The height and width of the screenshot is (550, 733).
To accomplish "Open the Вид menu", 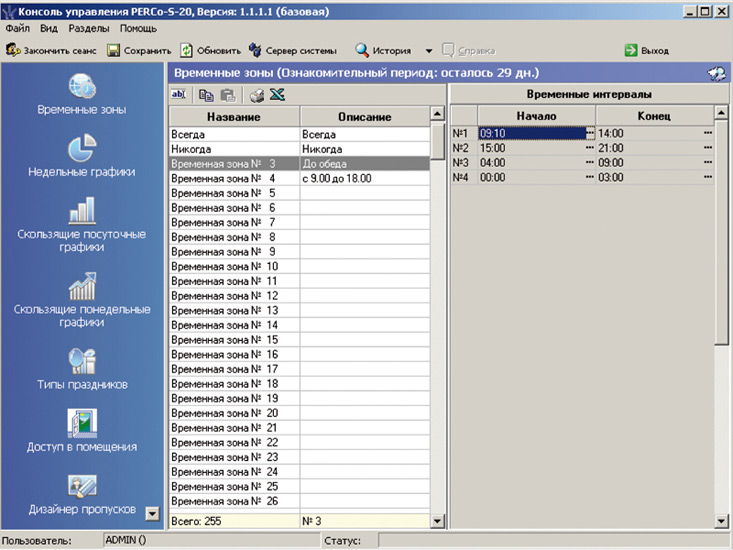I will (x=49, y=29).
